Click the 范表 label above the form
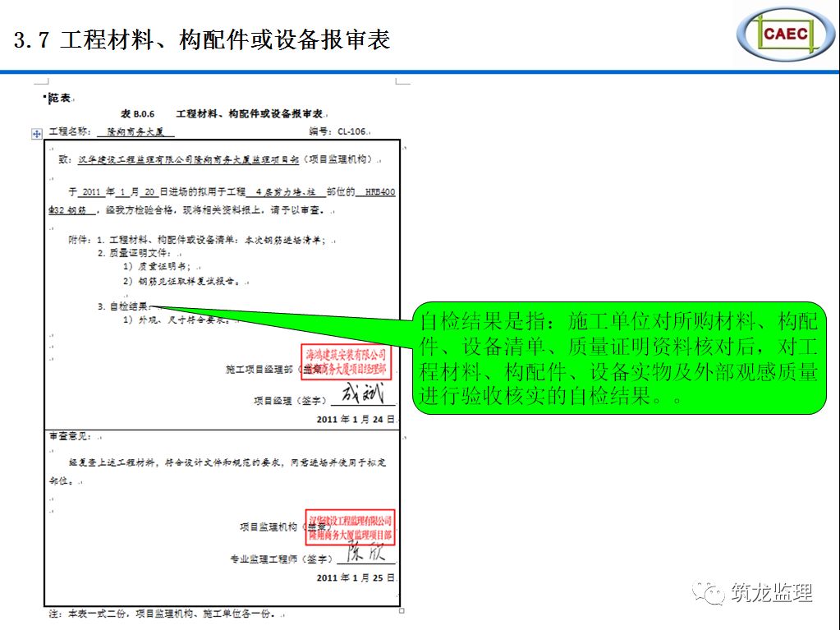This screenshot has width=840, height=630. (x=58, y=98)
